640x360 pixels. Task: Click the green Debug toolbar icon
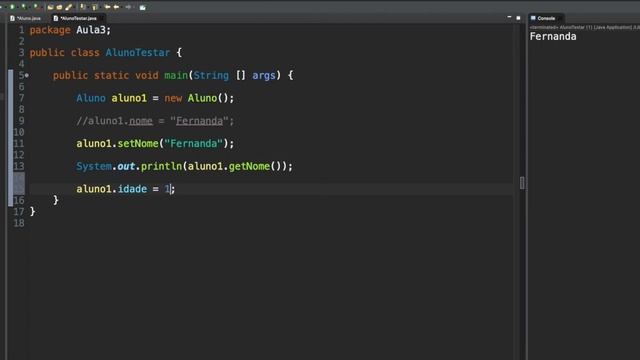click(12, 7)
